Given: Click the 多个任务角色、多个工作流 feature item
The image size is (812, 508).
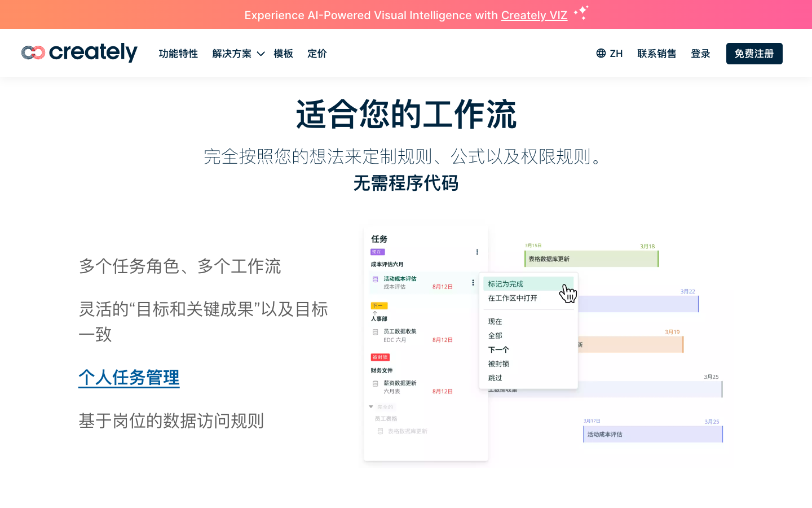Looking at the screenshot, I should [180, 266].
